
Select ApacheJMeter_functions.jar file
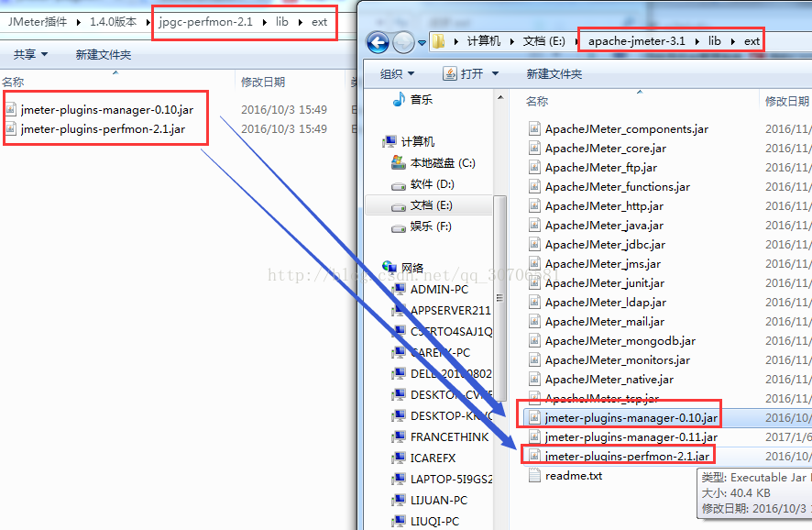coord(618,186)
